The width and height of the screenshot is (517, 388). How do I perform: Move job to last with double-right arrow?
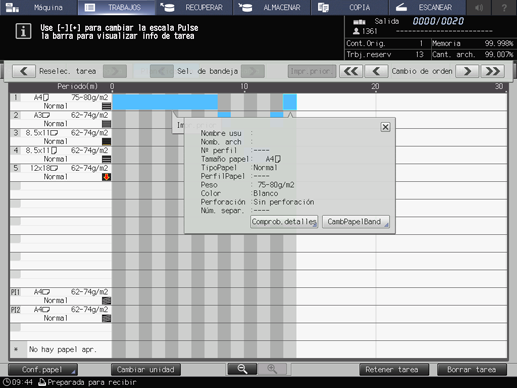493,71
